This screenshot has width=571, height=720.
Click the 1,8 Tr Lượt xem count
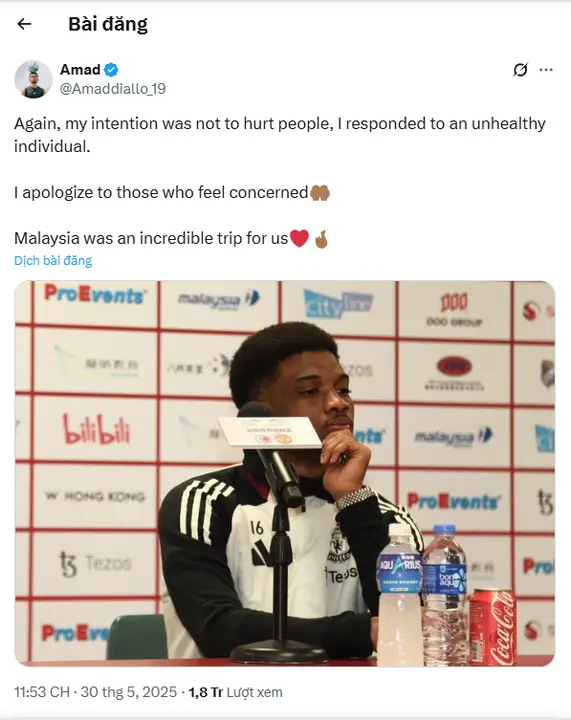point(235,692)
